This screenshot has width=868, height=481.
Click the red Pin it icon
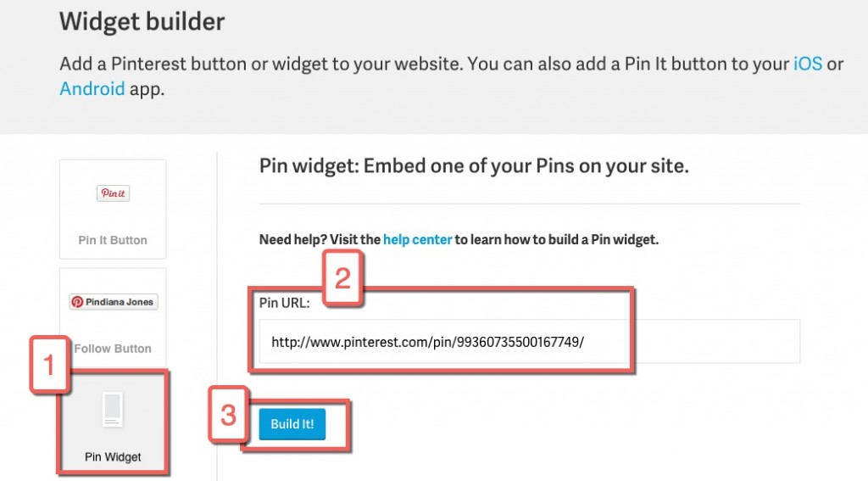113,193
